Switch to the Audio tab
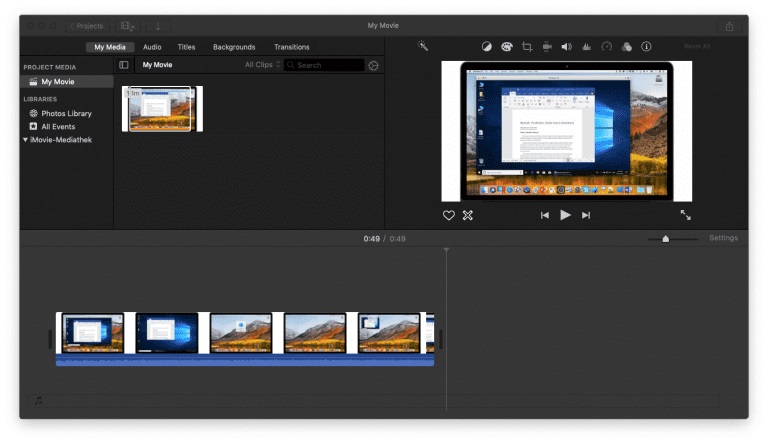 click(x=152, y=47)
